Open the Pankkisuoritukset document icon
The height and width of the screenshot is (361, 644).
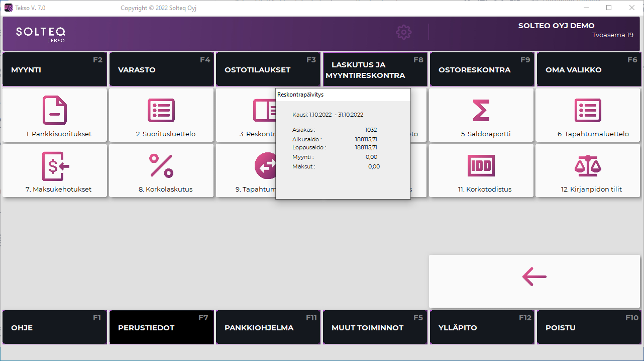point(55,110)
